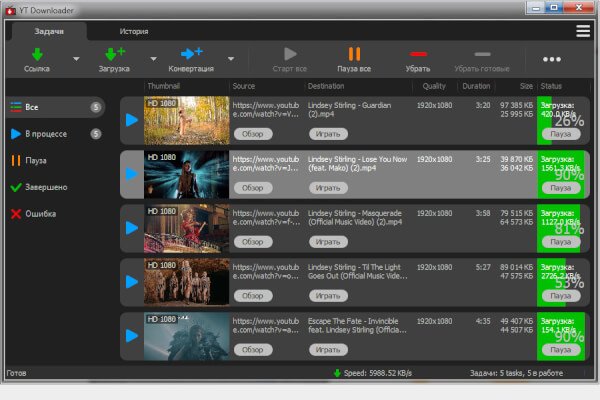Click the green speed arrow in status bar
The height and width of the screenshot is (400, 600).
click(337, 373)
